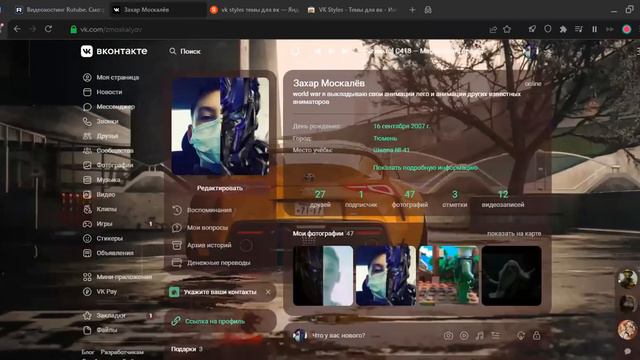
Task: Click the Файлы sidebar icon
Action: (x=87, y=330)
